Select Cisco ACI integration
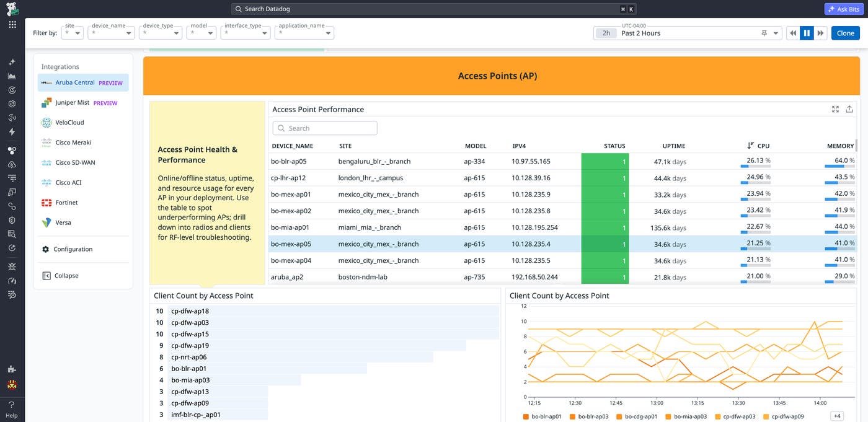Screen dimensions: 868x422 (x=83, y=183)
